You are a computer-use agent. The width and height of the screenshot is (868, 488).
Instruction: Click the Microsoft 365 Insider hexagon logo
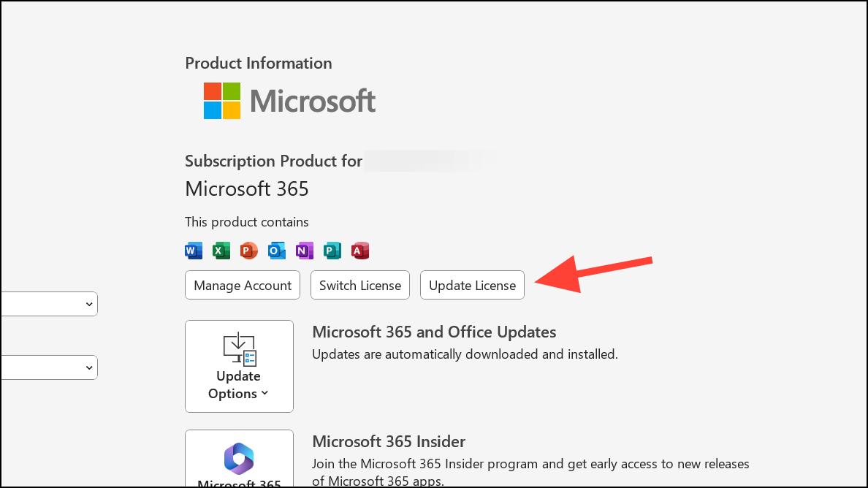tap(239, 460)
